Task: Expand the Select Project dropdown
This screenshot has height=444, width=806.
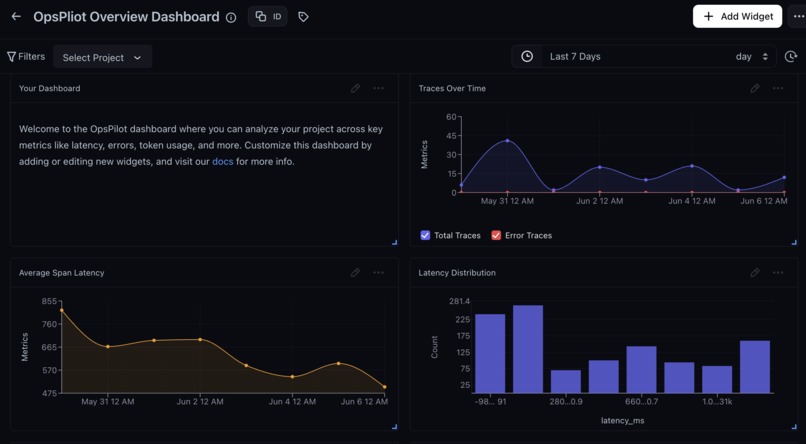Action: click(102, 58)
